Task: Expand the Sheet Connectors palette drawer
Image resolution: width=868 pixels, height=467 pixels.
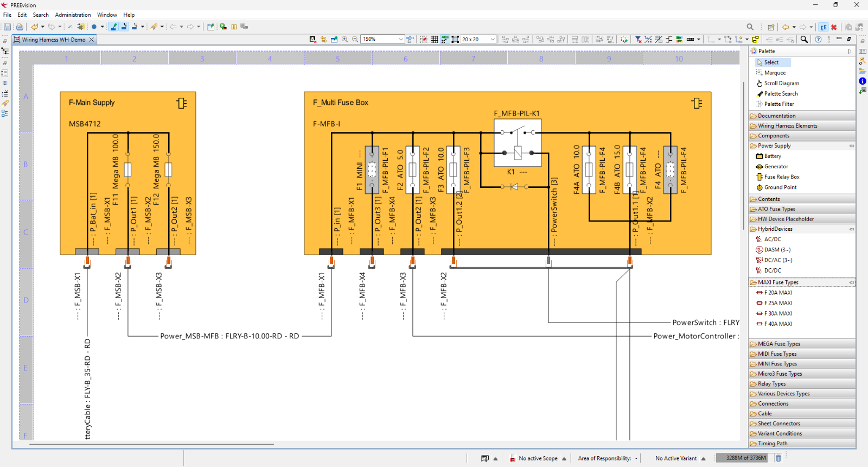Action: point(802,424)
